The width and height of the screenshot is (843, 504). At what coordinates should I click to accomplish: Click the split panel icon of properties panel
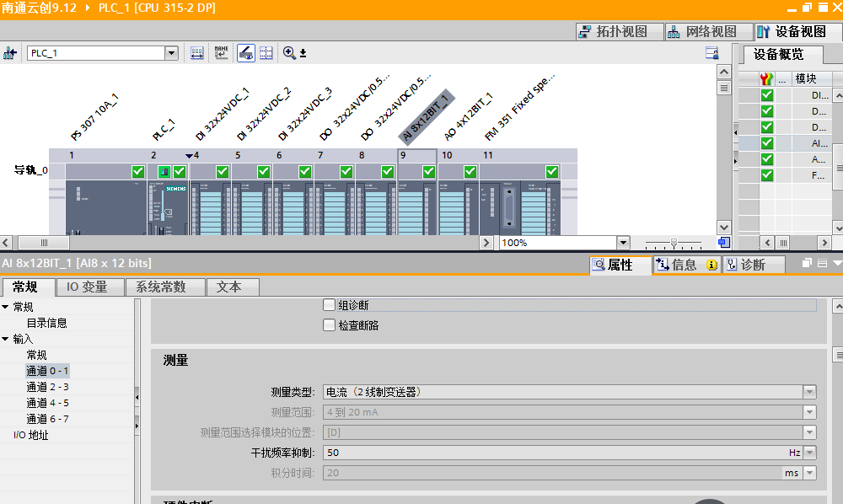(822, 263)
